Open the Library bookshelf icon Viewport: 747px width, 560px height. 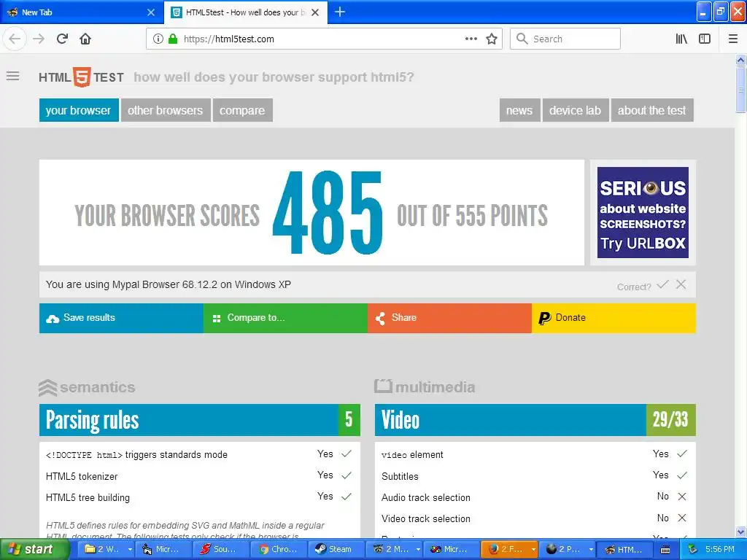(681, 39)
